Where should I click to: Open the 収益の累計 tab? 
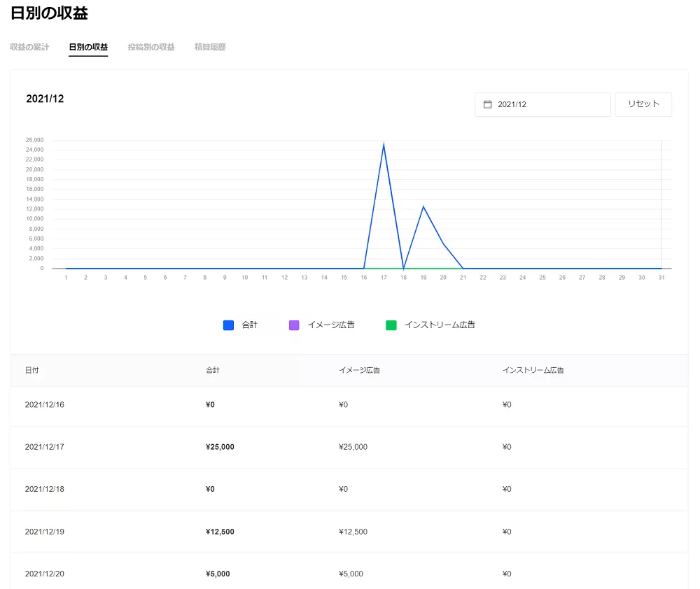[x=29, y=48]
